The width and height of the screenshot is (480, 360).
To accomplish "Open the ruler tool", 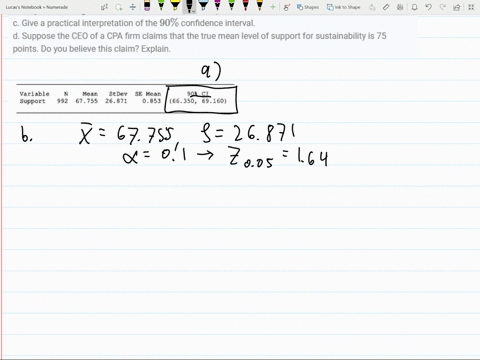I will click(386, 7).
